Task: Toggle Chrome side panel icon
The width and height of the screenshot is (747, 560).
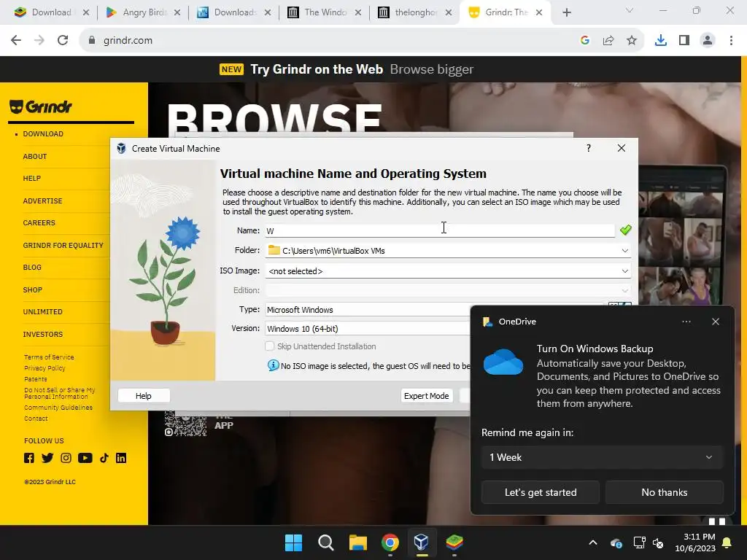Action: click(x=684, y=41)
